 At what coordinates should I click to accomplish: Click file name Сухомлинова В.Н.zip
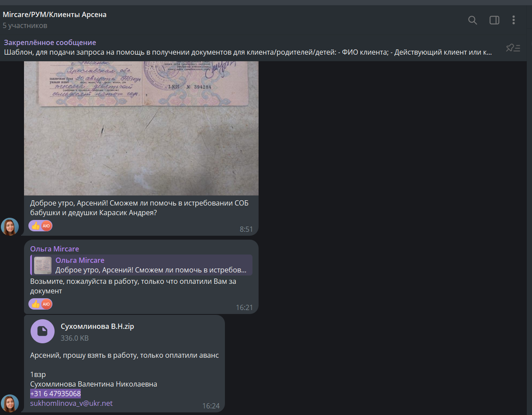click(x=97, y=326)
